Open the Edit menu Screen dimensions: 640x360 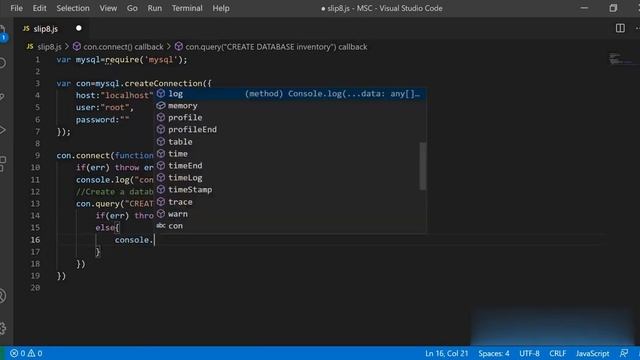tap(40, 8)
